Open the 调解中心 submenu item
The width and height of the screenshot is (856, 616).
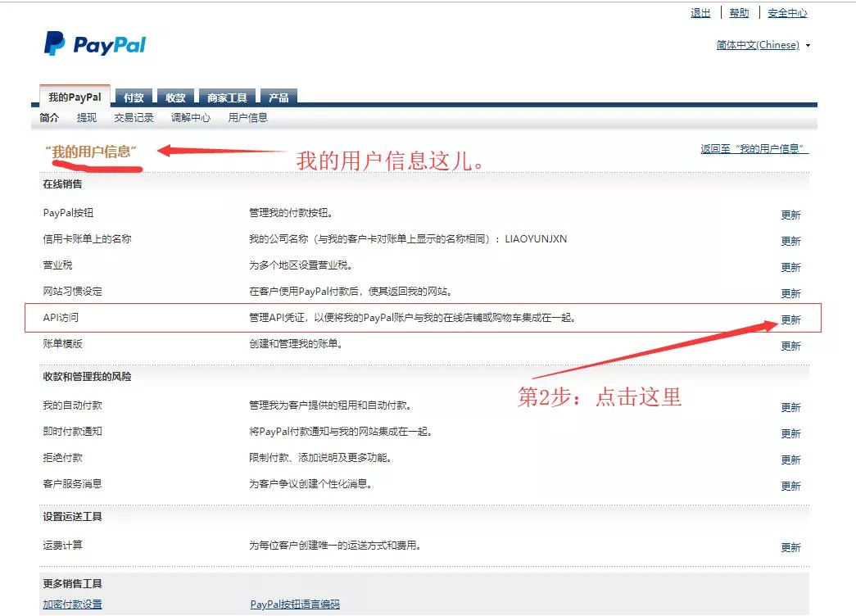[191, 117]
